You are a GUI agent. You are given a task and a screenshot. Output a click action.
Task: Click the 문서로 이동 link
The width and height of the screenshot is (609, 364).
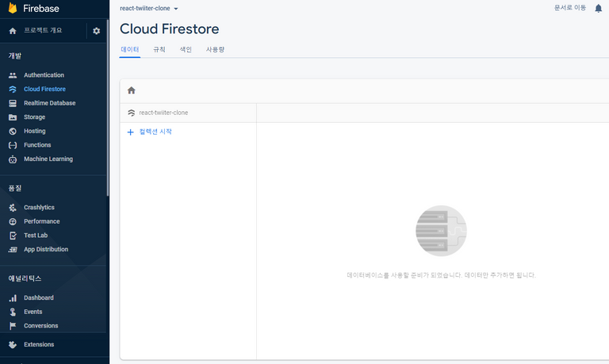click(570, 8)
